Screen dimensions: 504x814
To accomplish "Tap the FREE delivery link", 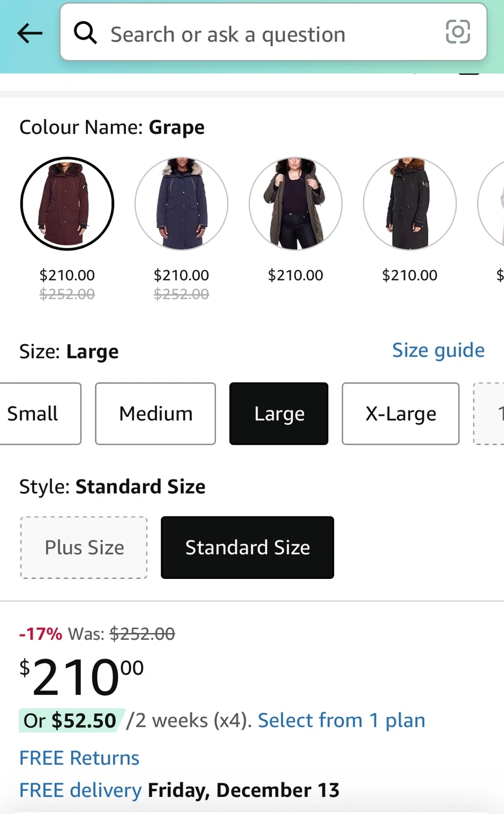I will coord(80,790).
